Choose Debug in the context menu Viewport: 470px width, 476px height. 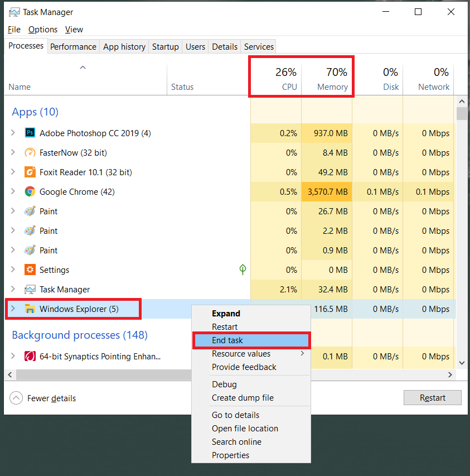click(251, 384)
